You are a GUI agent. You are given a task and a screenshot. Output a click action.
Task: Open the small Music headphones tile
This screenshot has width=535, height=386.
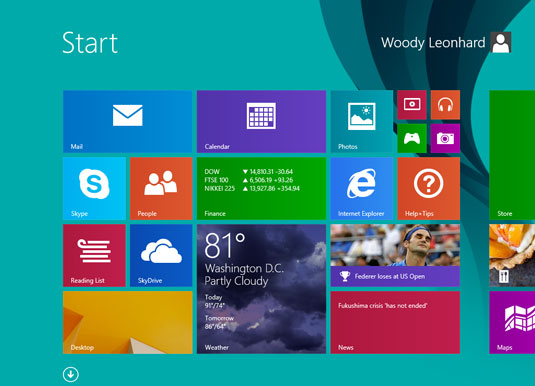(445, 105)
